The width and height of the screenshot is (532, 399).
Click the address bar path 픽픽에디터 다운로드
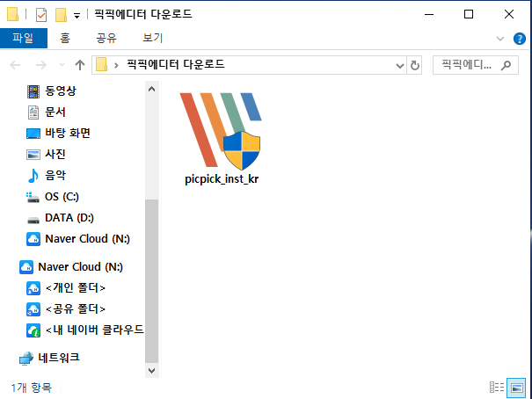coord(176,64)
